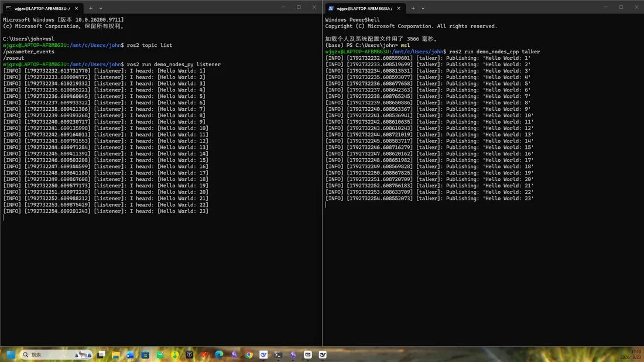Launch Google Chrome from the taskbar
The width and height of the screenshot is (644, 362).
248,354
